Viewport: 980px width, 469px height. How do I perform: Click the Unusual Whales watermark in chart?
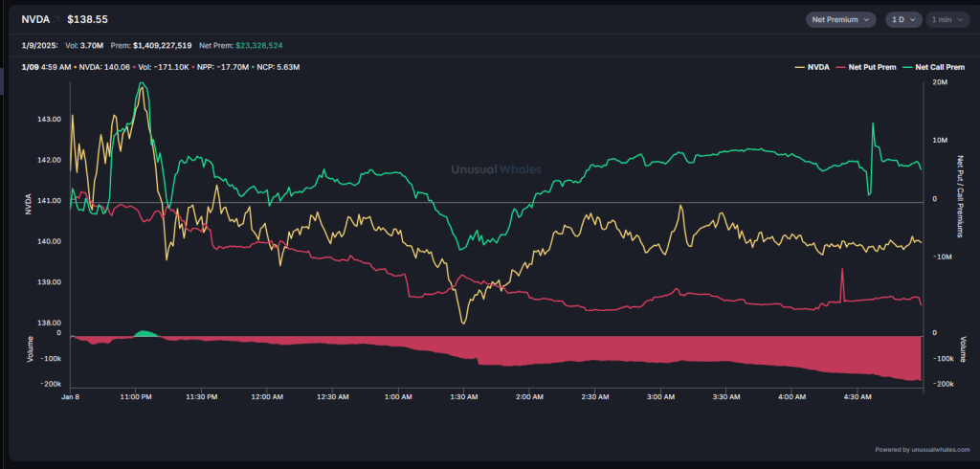[x=496, y=169]
